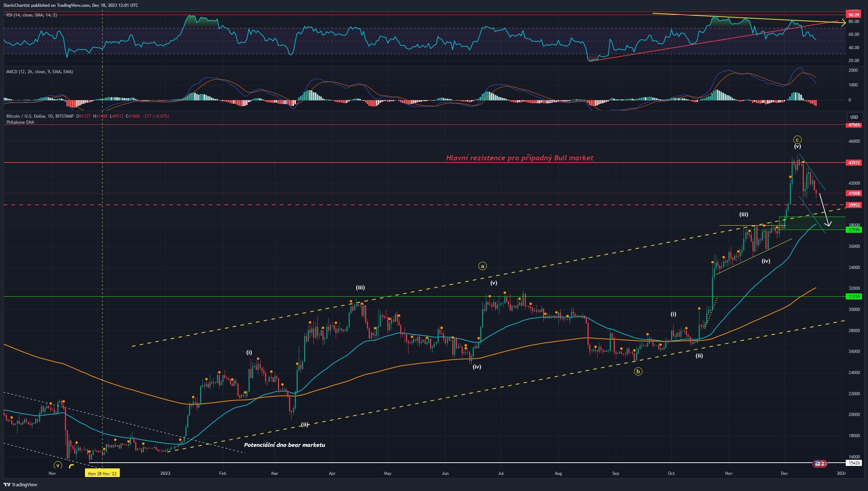Click the current price label 41068
Screen dimensions: 868x491
pos(854,193)
